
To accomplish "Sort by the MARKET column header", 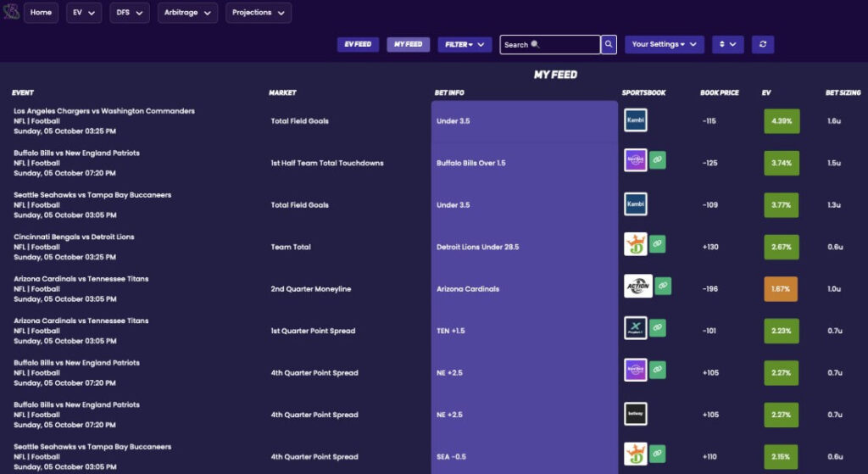I will tap(282, 92).
